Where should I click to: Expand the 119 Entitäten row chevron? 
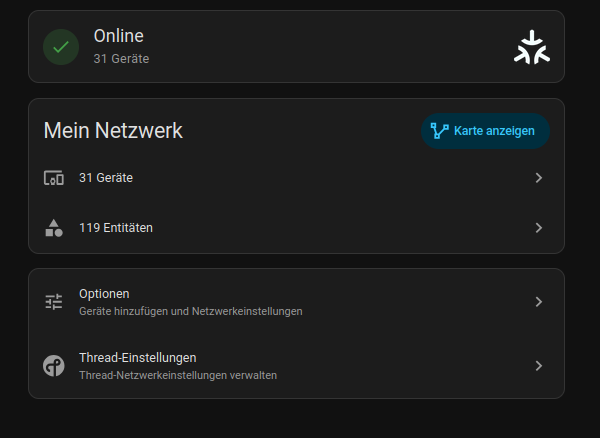[539, 228]
